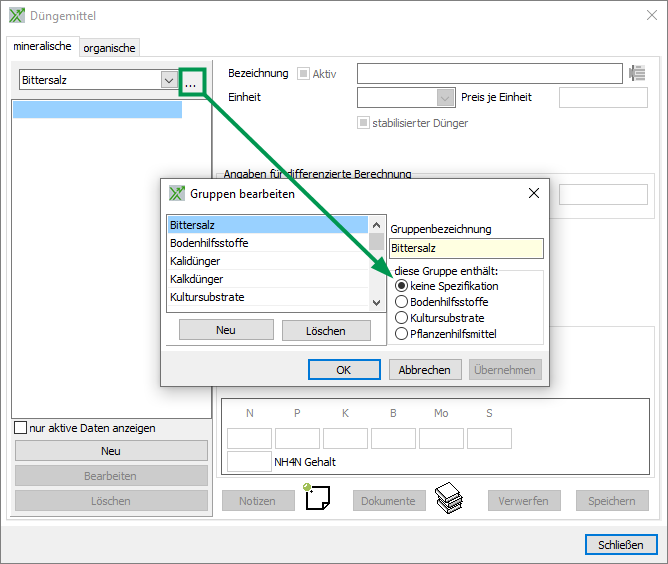Select the 'keine Spezifikation' radio option
Viewport: 668px width, 564px height.
(x=402, y=286)
